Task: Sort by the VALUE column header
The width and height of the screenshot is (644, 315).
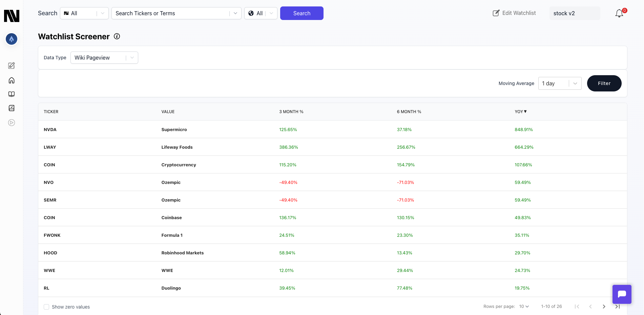Action: point(168,112)
